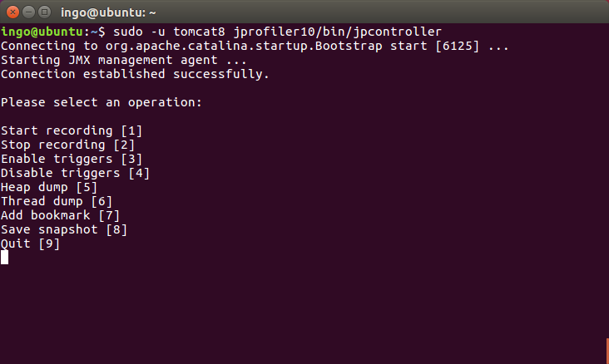Image resolution: width=609 pixels, height=364 pixels.
Task: Maximize the terminal window
Action: click(x=45, y=12)
